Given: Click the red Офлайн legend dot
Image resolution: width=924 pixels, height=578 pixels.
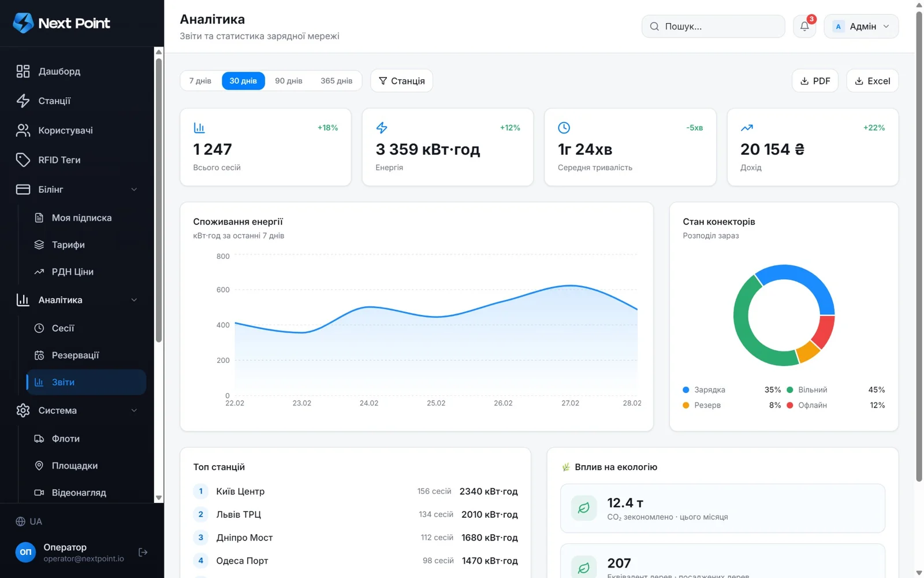Looking at the screenshot, I should (790, 405).
